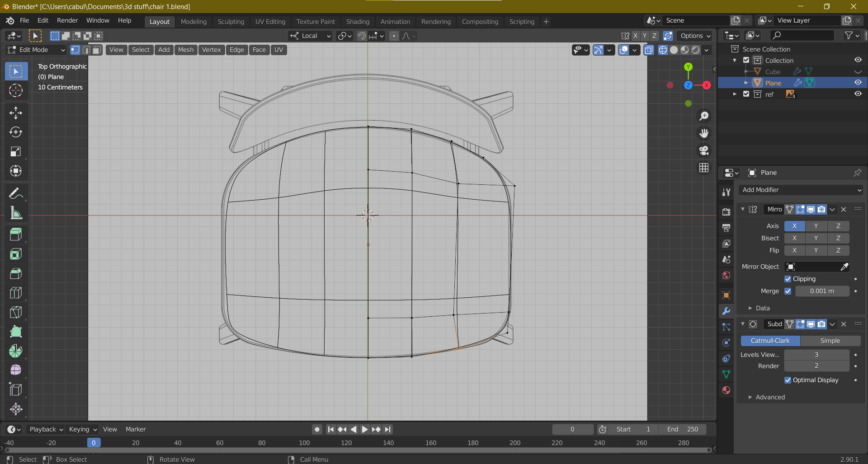868x464 pixels.
Task: Select the Poly Build tool
Action: click(16, 332)
